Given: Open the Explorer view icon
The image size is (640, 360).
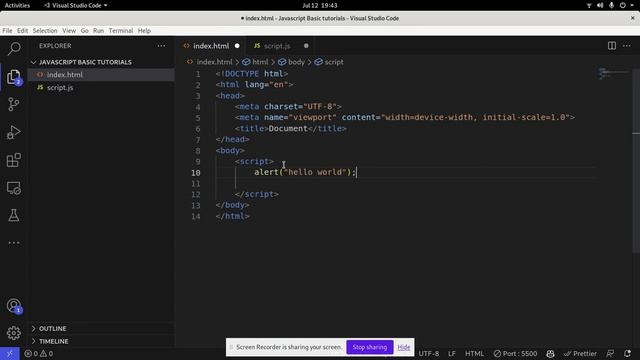Looking at the screenshot, I should point(14,77).
